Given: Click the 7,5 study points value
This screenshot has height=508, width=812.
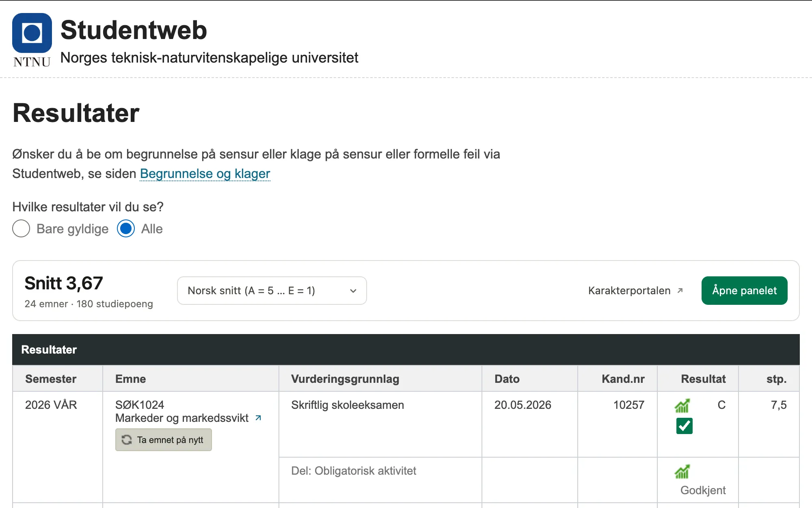Looking at the screenshot, I should pyautogui.click(x=779, y=405).
